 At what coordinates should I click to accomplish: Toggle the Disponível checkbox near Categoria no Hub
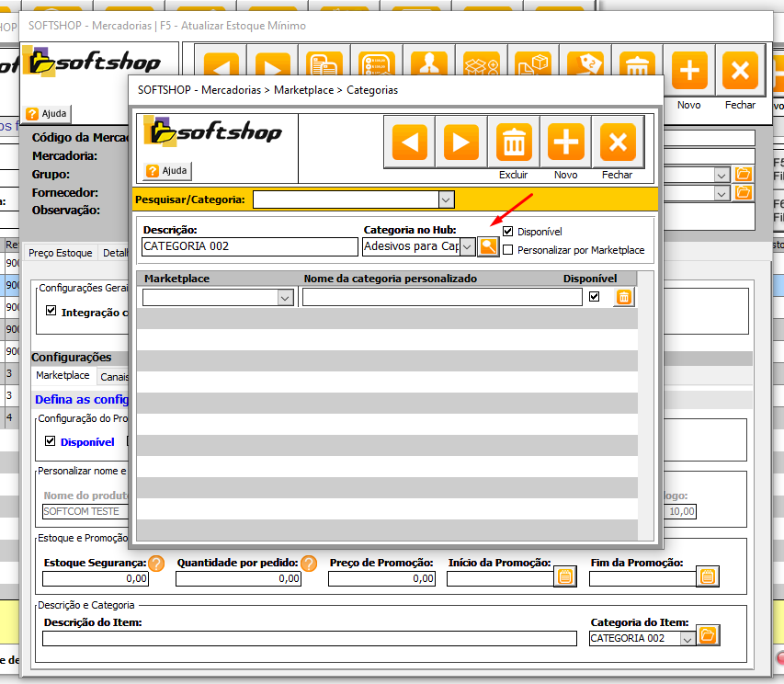(508, 232)
